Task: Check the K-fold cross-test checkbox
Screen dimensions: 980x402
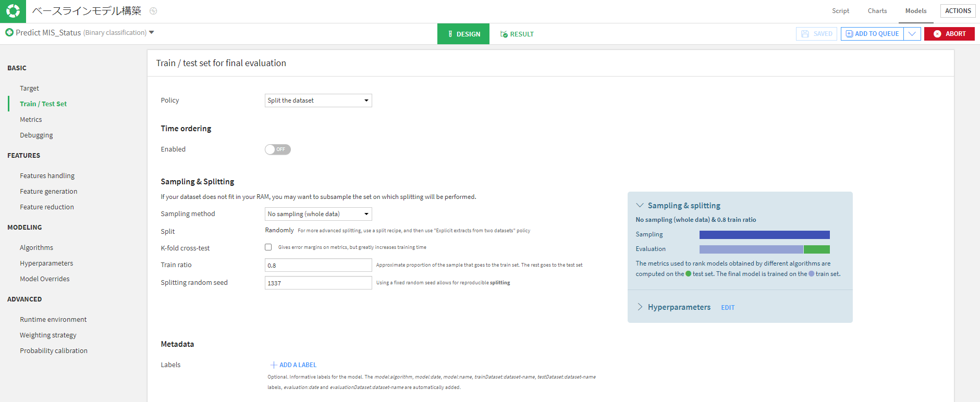Action: coord(268,247)
